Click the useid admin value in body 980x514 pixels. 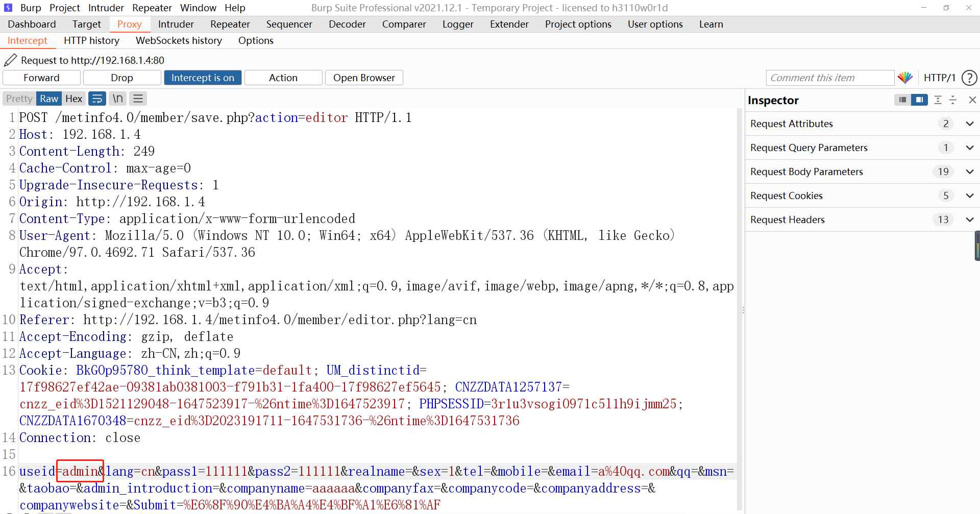point(80,471)
